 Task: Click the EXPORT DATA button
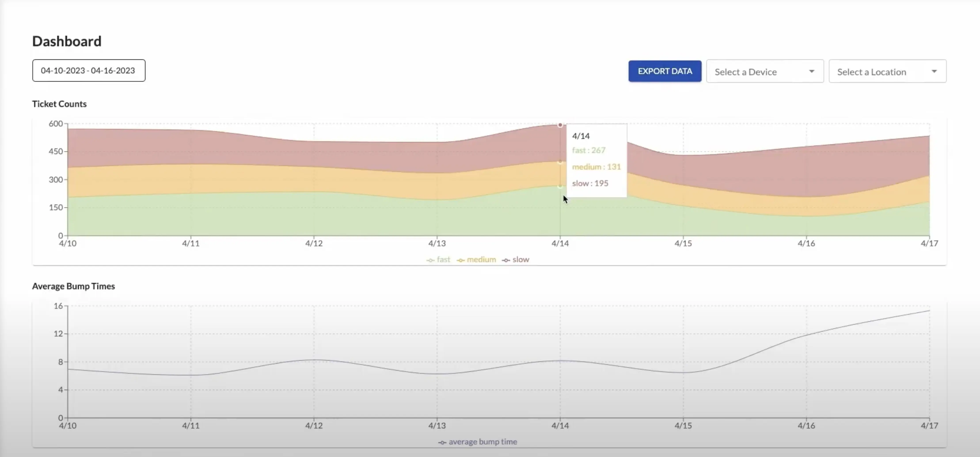[x=665, y=71]
